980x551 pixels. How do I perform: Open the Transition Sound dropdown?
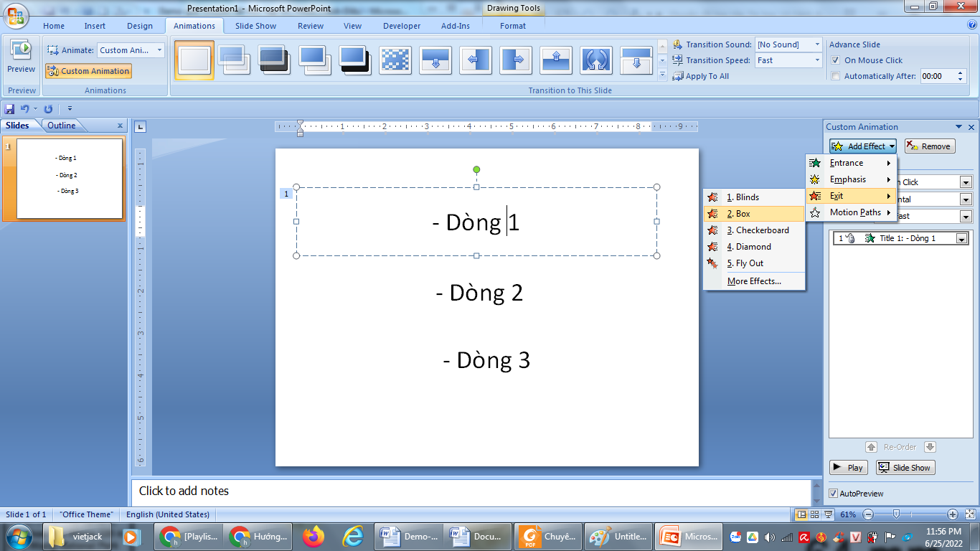[x=816, y=44]
